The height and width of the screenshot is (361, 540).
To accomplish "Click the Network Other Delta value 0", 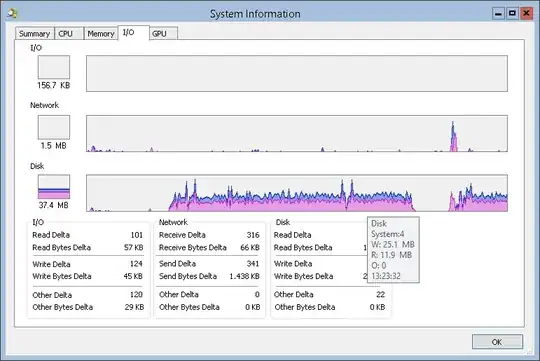I will pos(257,295).
